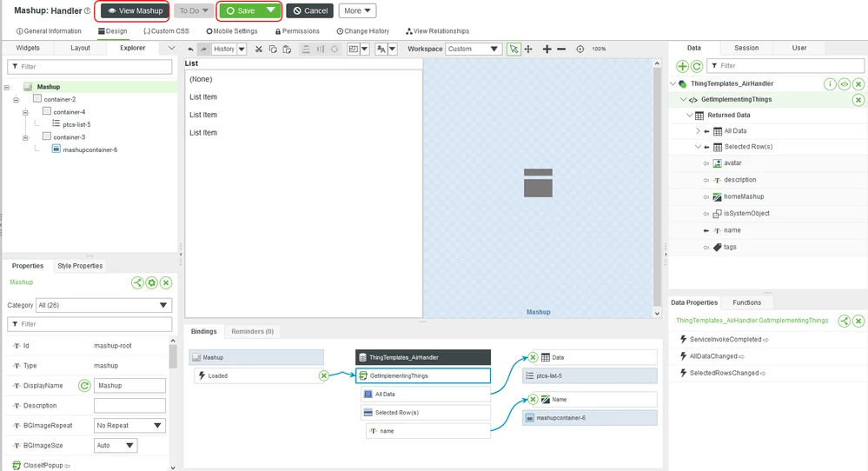Open services code icon for ThingTemplates_AirHandler
This screenshot has width=868, height=471.
pyautogui.click(x=845, y=84)
